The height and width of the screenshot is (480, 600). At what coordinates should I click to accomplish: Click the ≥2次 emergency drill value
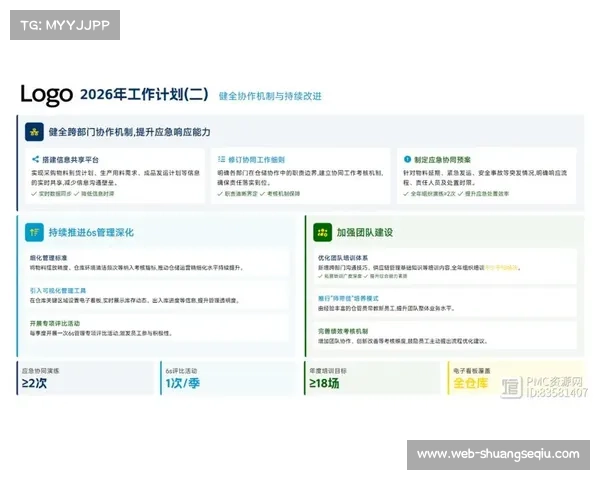(x=34, y=383)
